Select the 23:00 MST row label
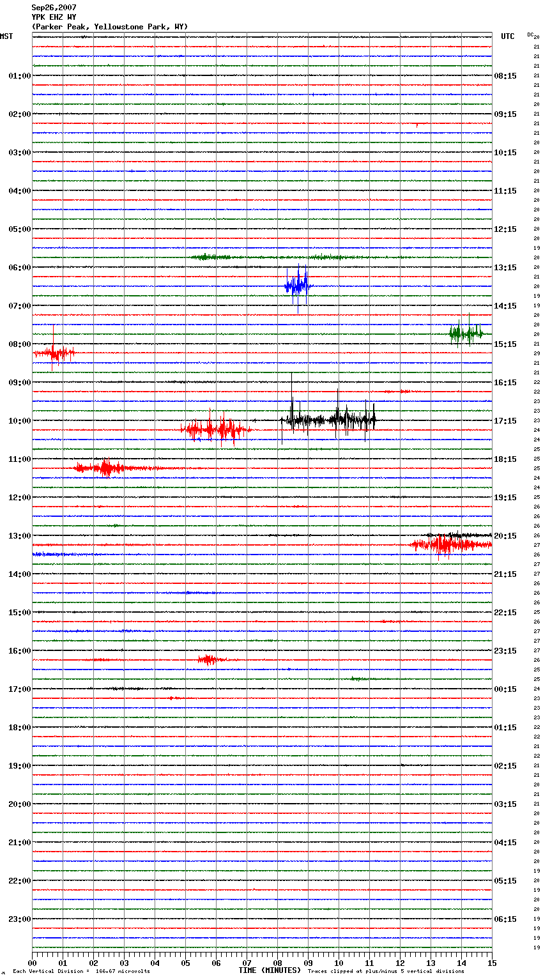Screen dimensions: 543x980 (x=19, y=919)
